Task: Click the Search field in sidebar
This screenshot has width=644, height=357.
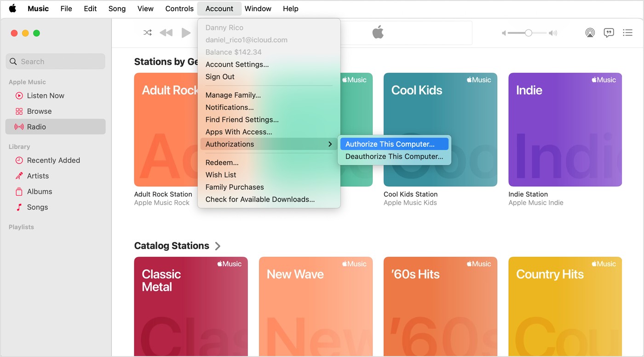Action: (x=55, y=62)
